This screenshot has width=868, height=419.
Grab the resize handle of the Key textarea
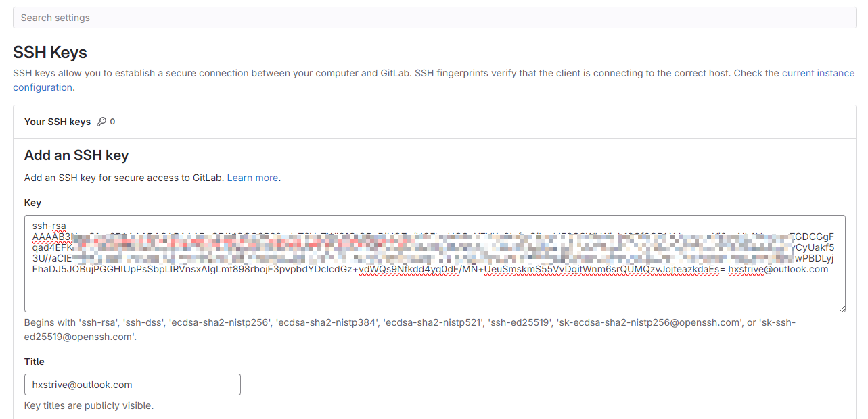[841, 307]
